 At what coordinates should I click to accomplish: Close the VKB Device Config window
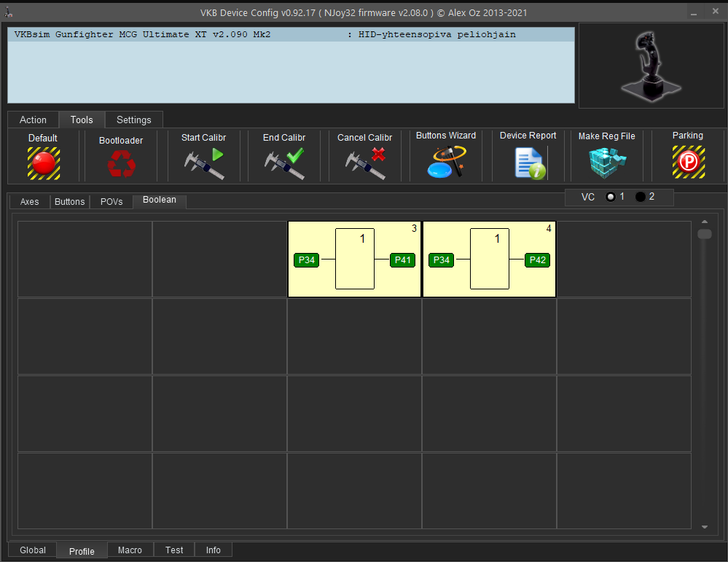click(716, 12)
